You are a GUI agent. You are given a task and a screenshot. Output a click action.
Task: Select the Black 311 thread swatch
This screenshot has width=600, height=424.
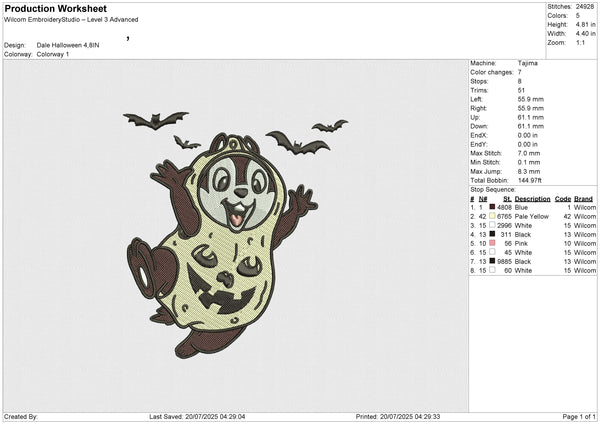(x=491, y=234)
